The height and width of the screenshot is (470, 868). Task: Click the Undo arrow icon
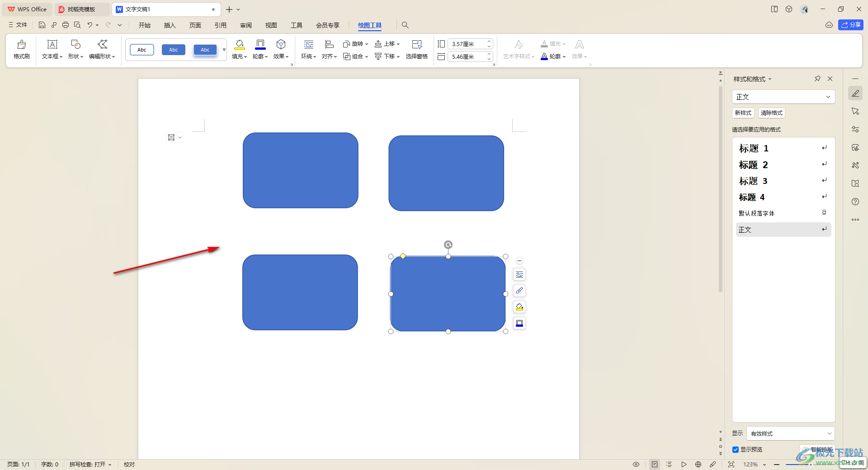pos(90,25)
